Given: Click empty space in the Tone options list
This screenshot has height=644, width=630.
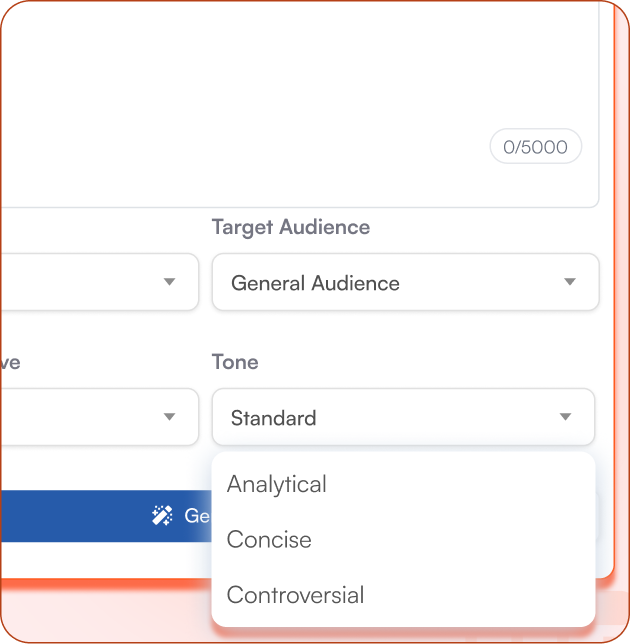Looking at the screenshot, I should [480, 540].
